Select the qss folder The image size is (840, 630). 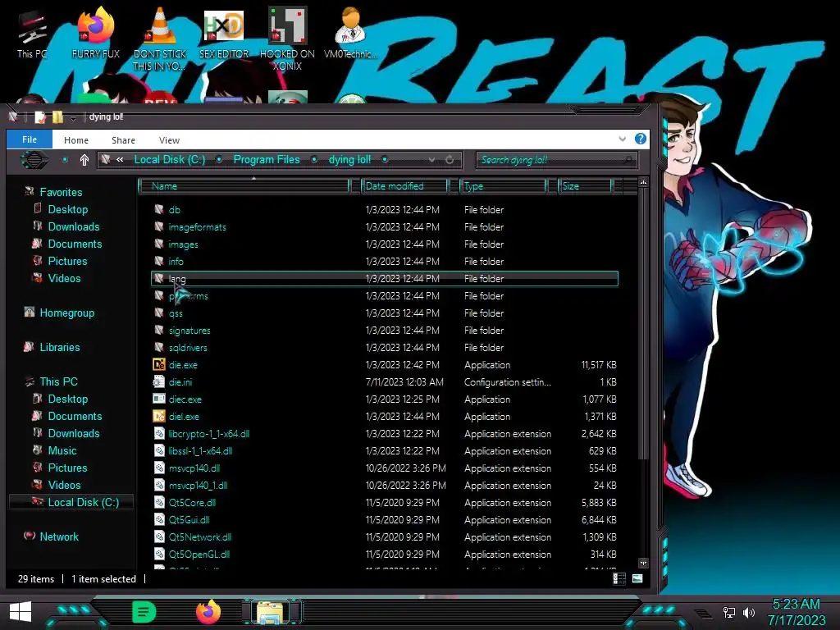pyautogui.click(x=176, y=313)
